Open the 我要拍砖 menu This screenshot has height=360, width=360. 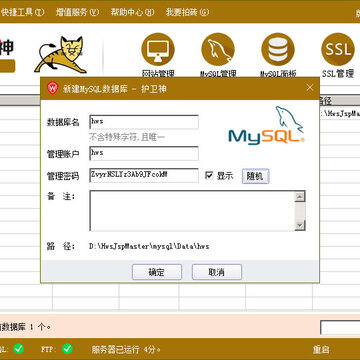pyautogui.click(x=187, y=12)
